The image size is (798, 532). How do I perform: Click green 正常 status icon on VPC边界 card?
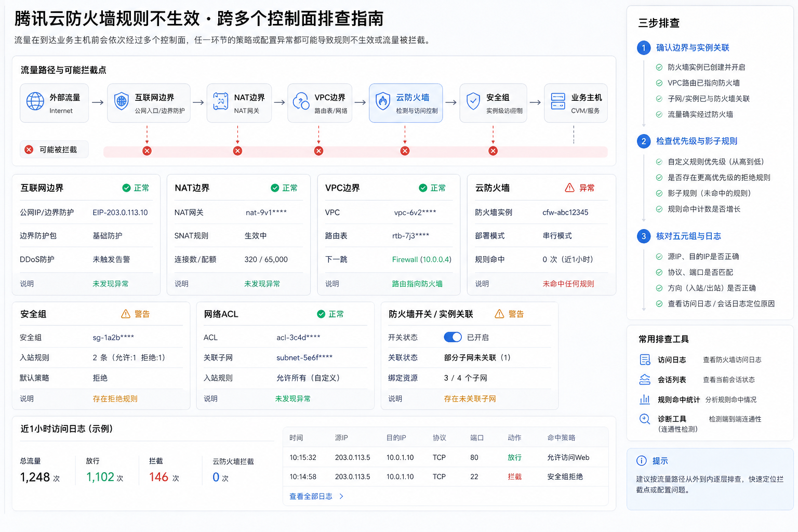click(423, 188)
